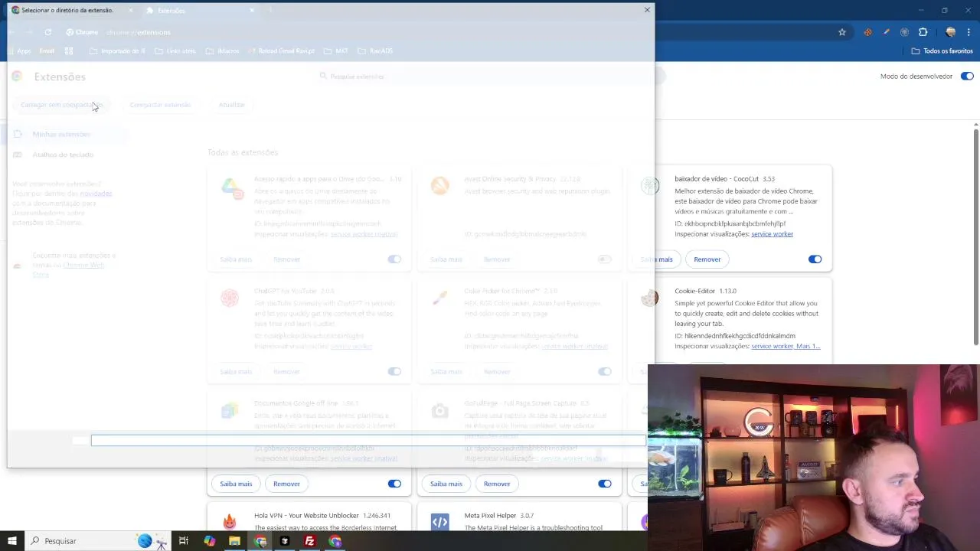This screenshot has height=551, width=980.
Task: Click the Hola VPN flame icon
Action: click(230, 522)
